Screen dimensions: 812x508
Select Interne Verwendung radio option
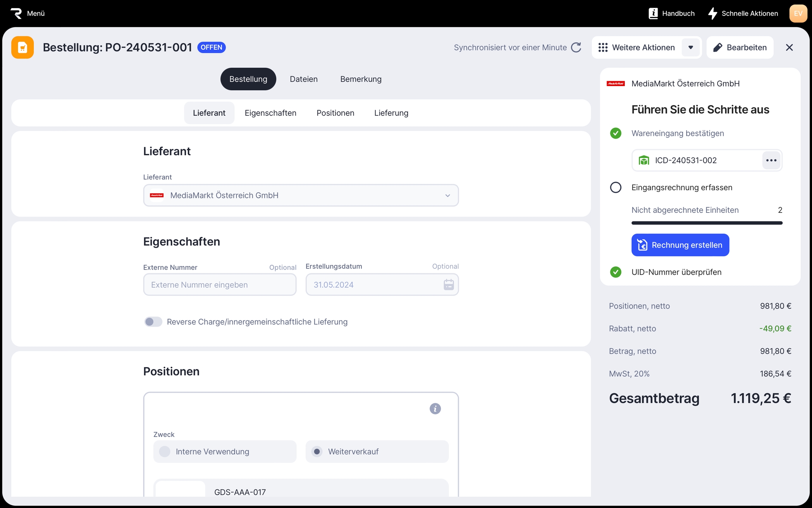(165, 452)
